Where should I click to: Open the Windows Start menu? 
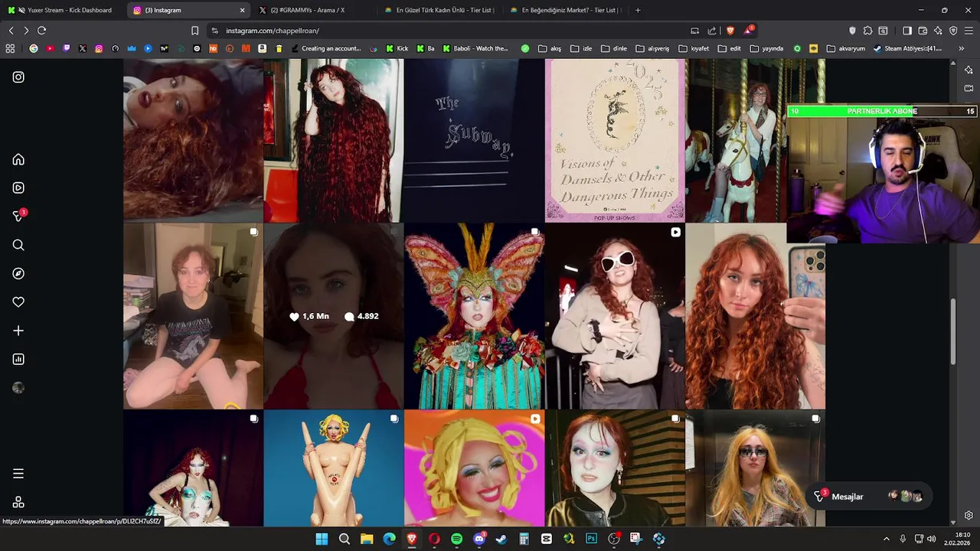[322, 539]
